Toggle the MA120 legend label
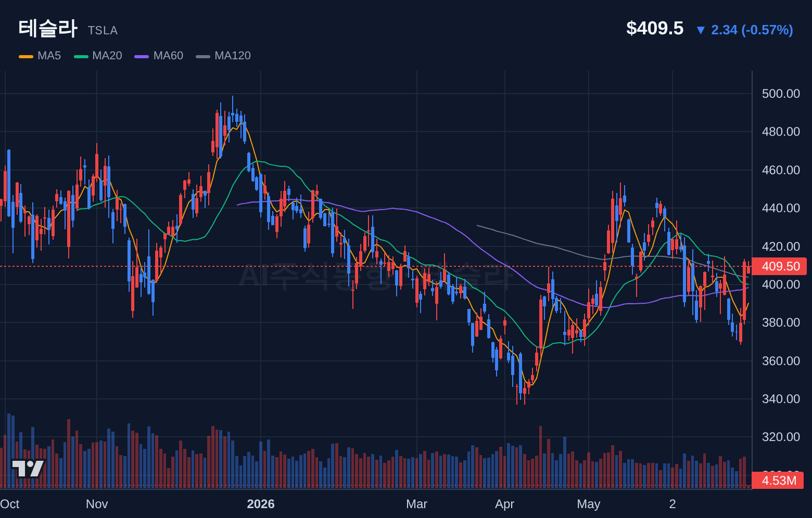 click(x=233, y=56)
